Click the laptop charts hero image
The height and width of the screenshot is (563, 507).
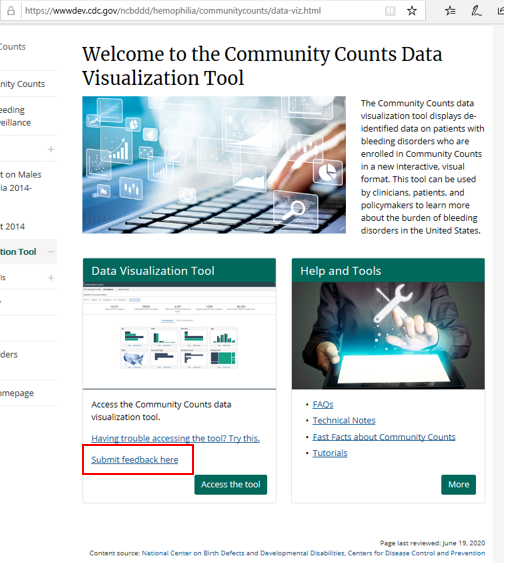pos(214,165)
